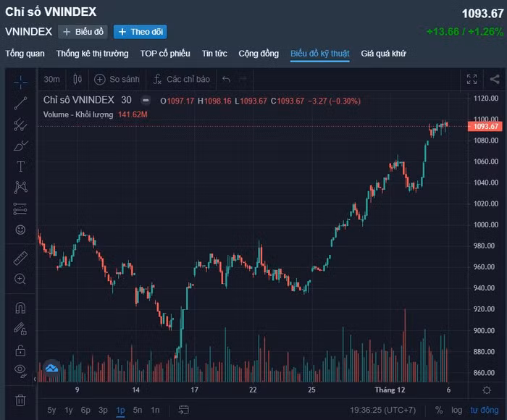Image resolution: width=507 pixels, height=420 pixels.
Task: Click the So sánh compare button
Action: click(x=117, y=79)
